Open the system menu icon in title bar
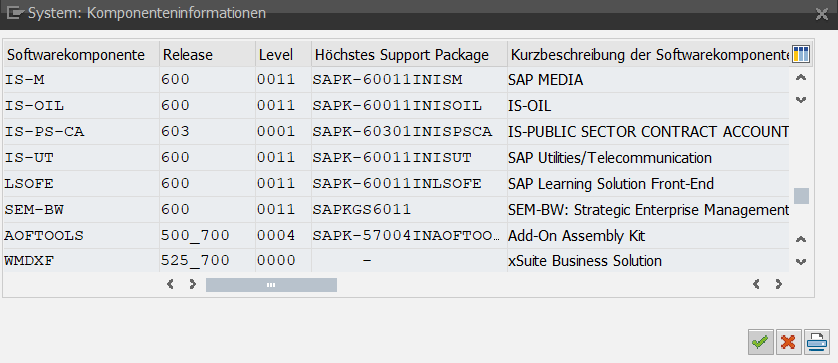 click(x=14, y=13)
